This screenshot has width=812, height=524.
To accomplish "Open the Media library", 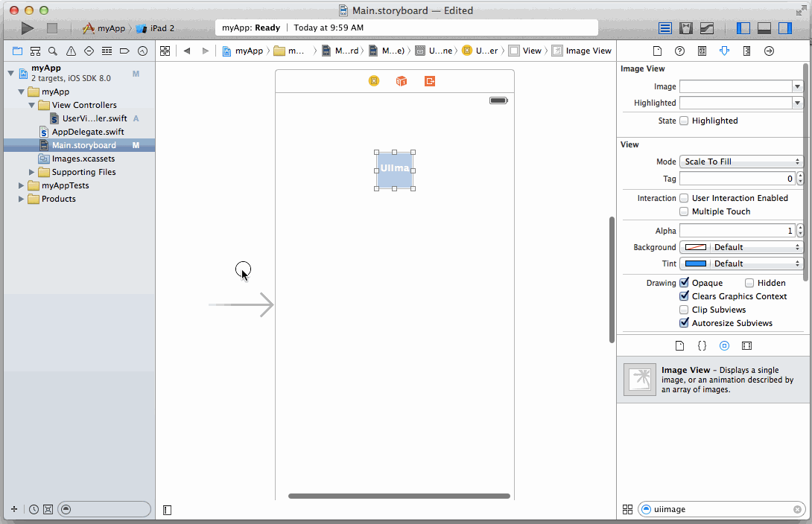I will [x=747, y=345].
